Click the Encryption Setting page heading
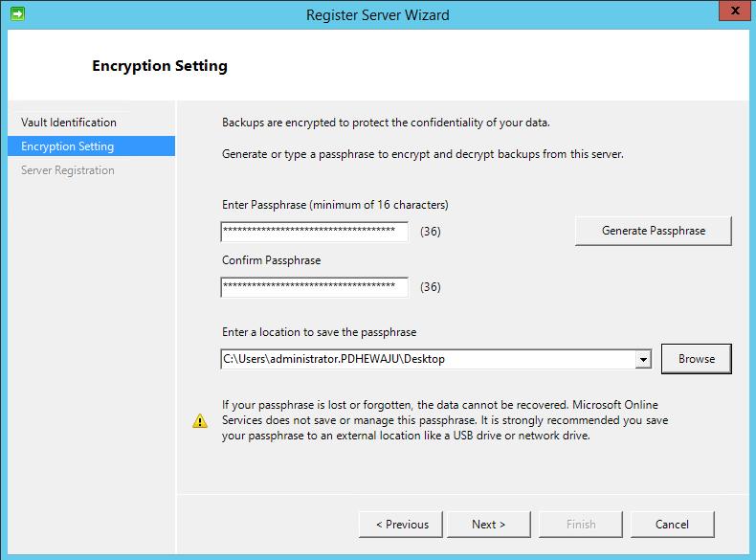 coord(160,66)
